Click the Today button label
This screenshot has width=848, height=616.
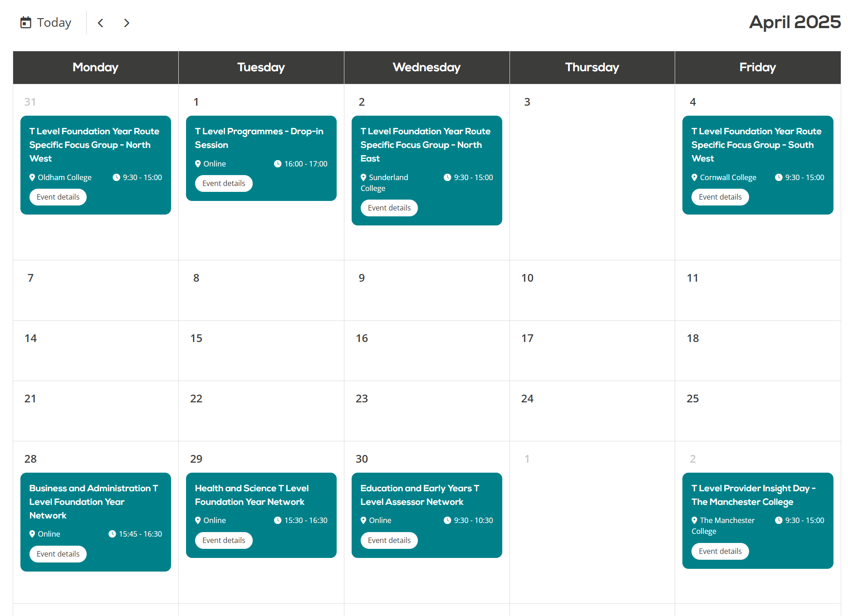pos(54,23)
